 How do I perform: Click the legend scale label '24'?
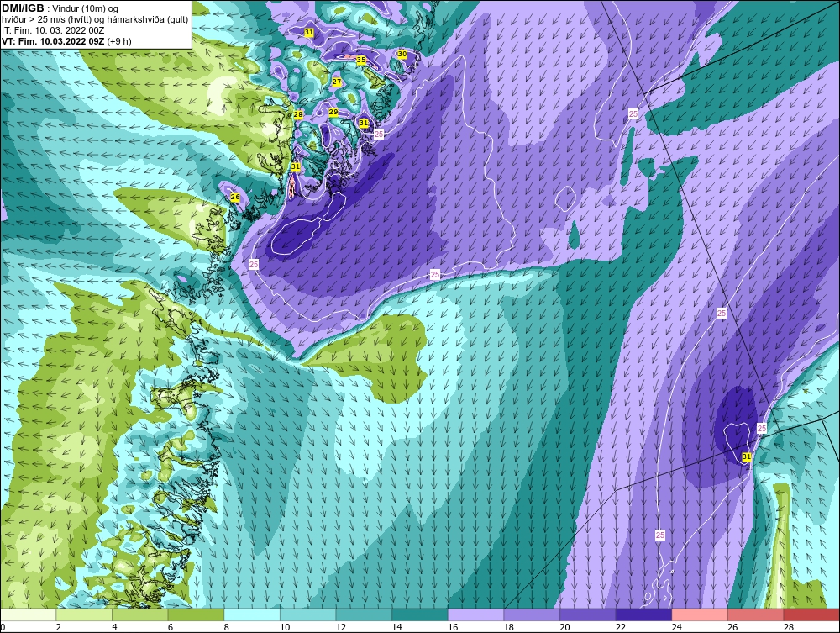click(676, 627)
